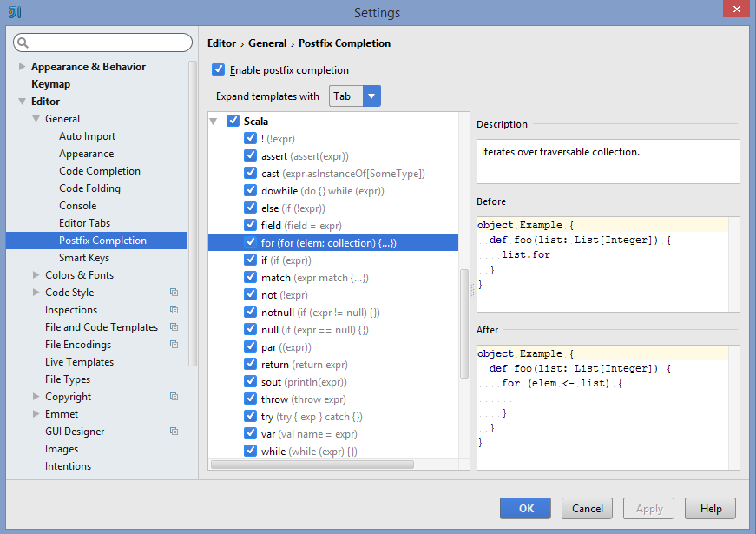The image size is (756, 534).
Task: Click the project icon beside GUI Designer
Action: 174,432
